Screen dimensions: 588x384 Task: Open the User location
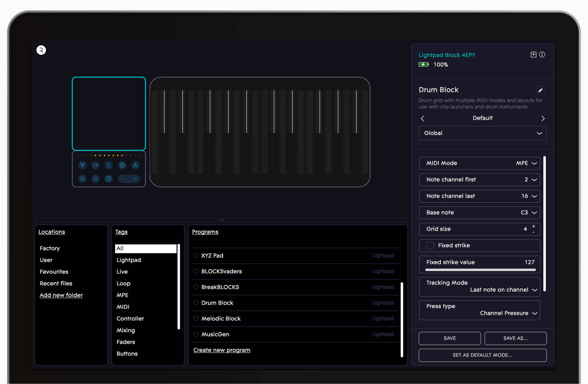(46, 260)
